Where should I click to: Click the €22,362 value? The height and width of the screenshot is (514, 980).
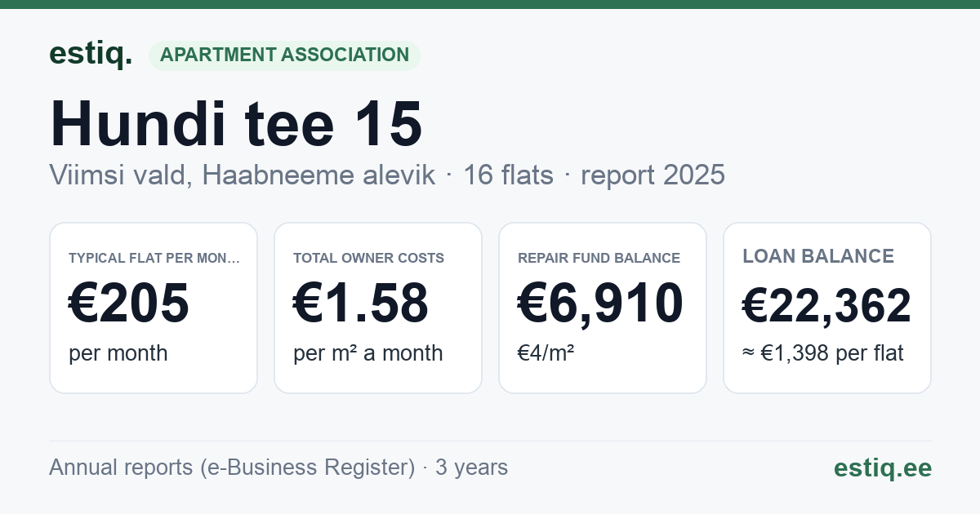pos(826,306)
